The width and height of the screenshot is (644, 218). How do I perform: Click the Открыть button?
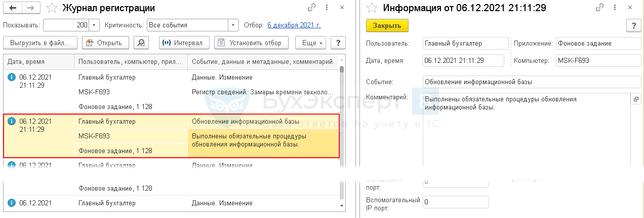click(x=105, y=43)
